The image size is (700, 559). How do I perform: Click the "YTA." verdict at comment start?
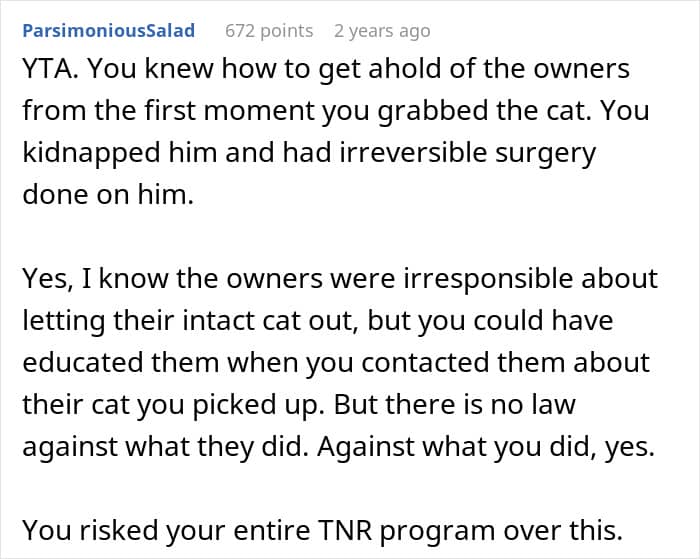50,68
